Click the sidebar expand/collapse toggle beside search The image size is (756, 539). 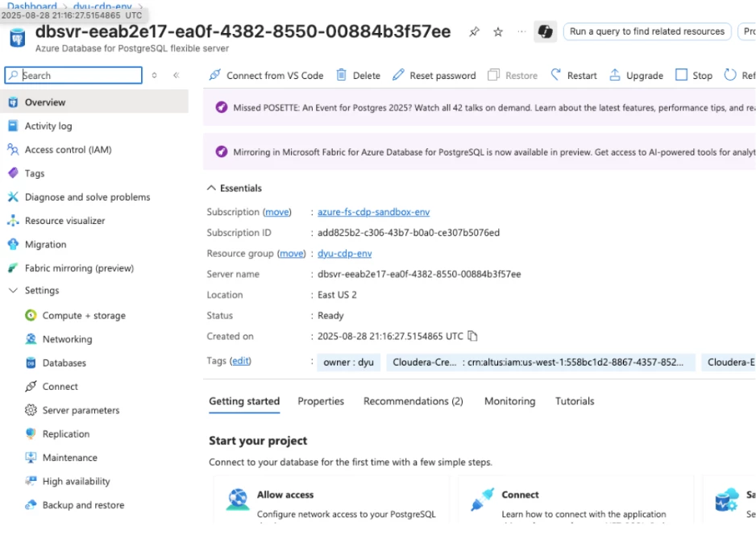(154, 75)
